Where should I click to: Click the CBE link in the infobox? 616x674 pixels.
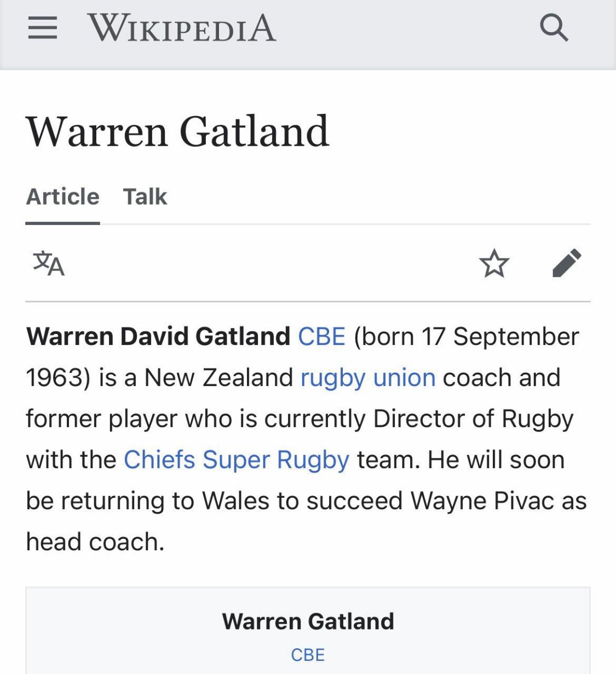[x=308, y=655]
